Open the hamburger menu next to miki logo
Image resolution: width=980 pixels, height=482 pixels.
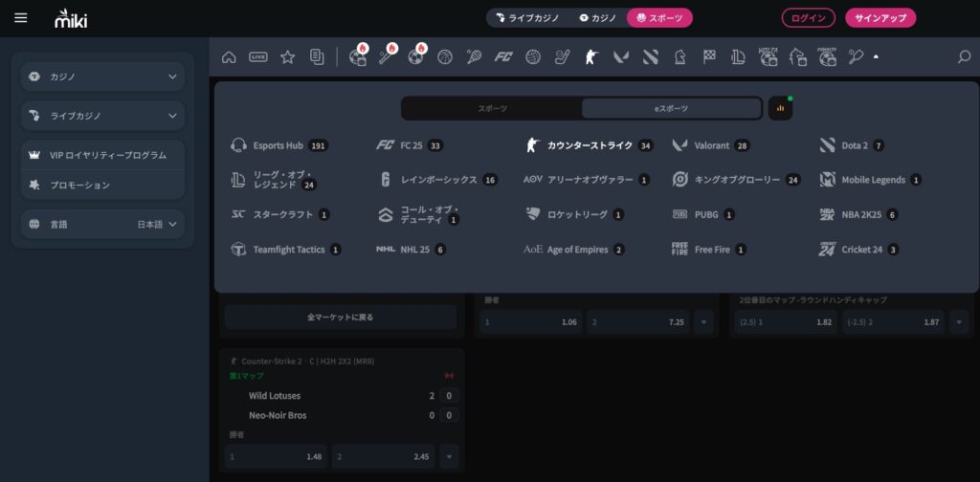(x=21, y=17)
